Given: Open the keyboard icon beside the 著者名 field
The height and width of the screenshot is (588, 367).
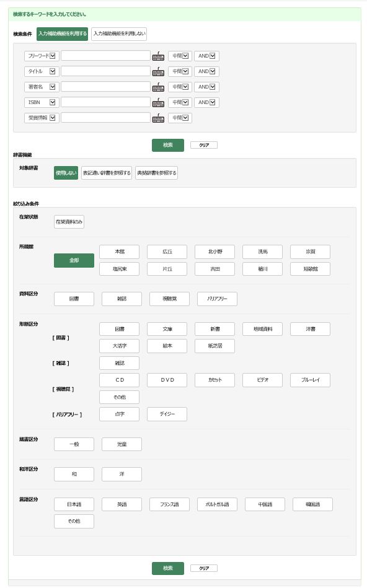Looking at the screenshot, I should 158,87.
